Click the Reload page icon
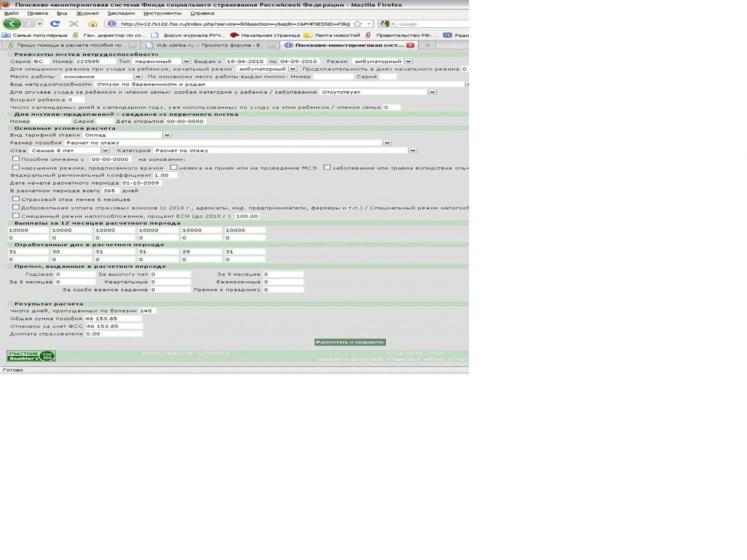747x560 pixels. (55, 24)
